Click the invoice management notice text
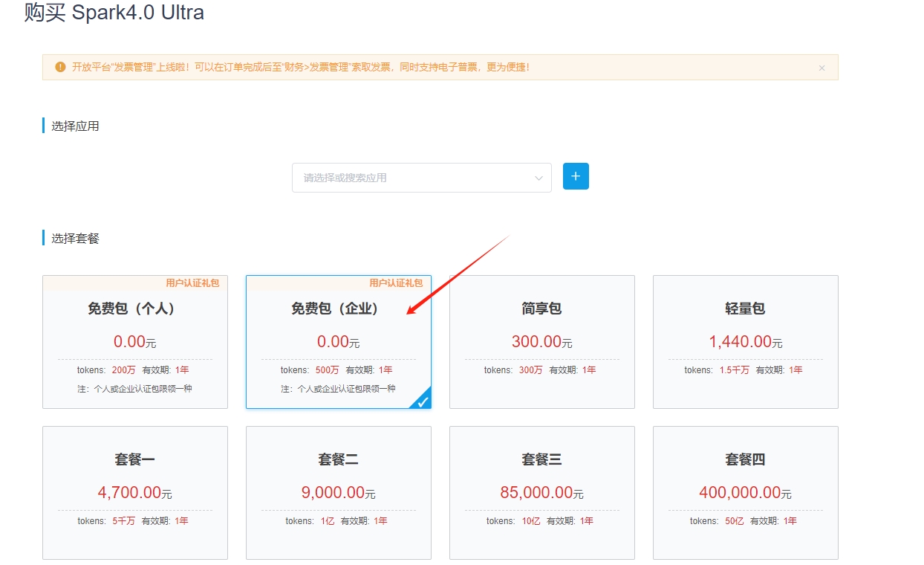The width and height of the screenshot is (924, 565). [x=301, y=67]
